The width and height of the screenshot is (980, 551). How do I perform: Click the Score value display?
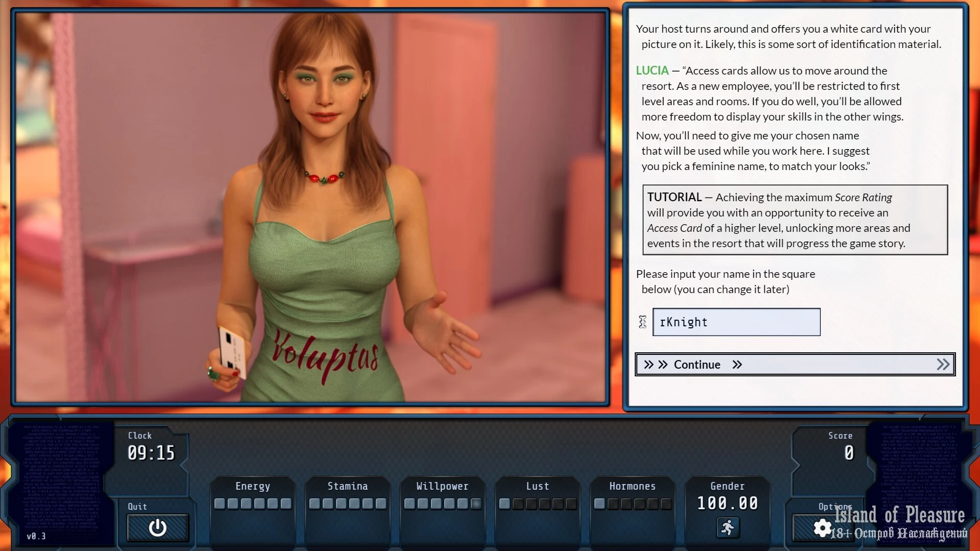coord(848,453)
